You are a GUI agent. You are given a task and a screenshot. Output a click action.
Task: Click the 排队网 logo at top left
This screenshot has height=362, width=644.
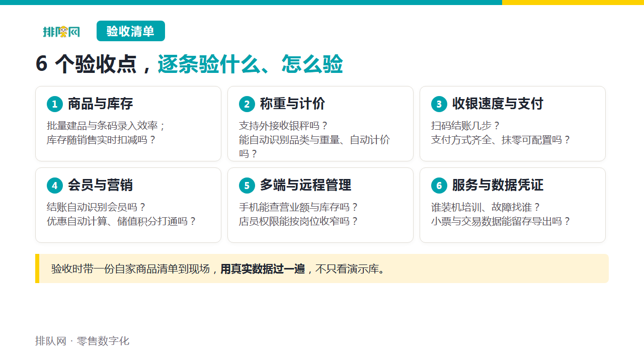coord(61,31)
